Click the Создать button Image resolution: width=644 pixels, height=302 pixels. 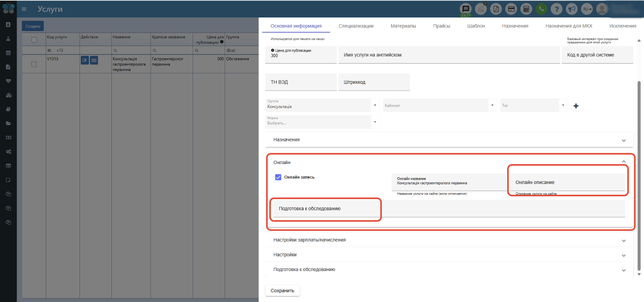coord(33,26)
